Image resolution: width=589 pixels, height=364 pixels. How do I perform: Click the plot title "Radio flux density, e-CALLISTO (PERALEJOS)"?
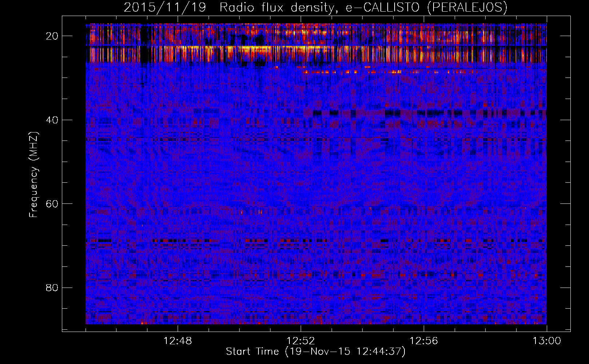[x=363, y=8]
